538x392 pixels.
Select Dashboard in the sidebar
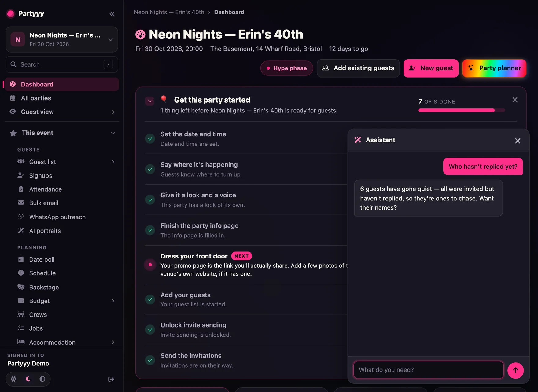tap(62, 84)
